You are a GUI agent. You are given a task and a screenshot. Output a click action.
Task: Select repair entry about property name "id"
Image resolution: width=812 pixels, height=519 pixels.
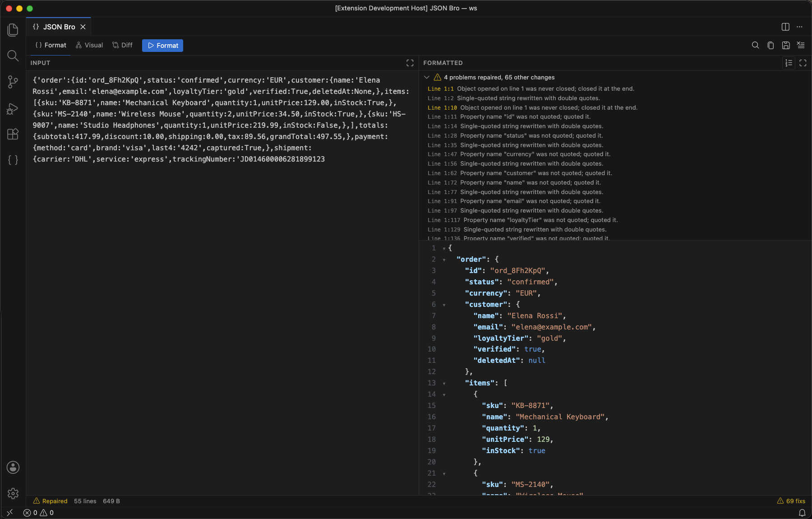(509, 117)
